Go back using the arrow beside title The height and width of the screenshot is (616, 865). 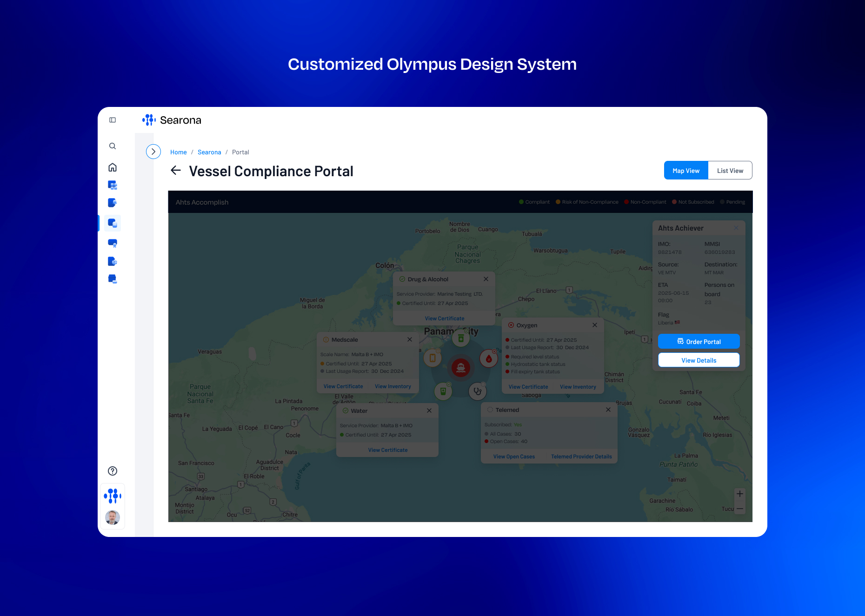[176, 171]
